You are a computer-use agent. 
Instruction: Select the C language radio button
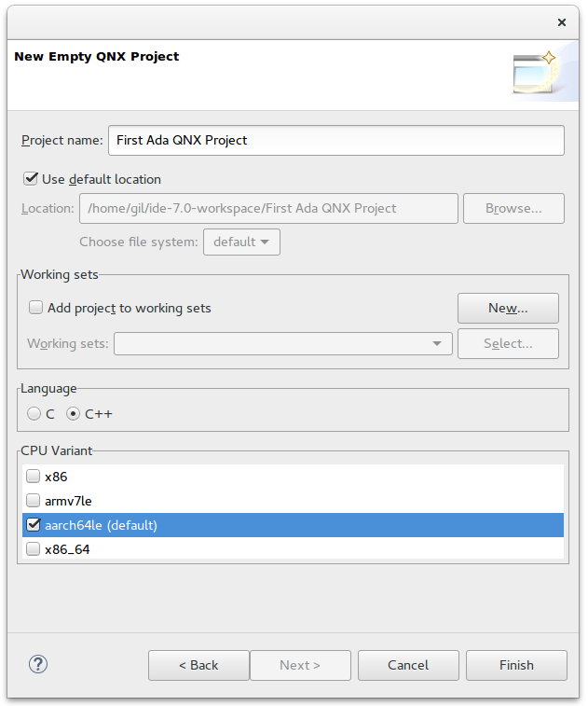coord(34,413)
